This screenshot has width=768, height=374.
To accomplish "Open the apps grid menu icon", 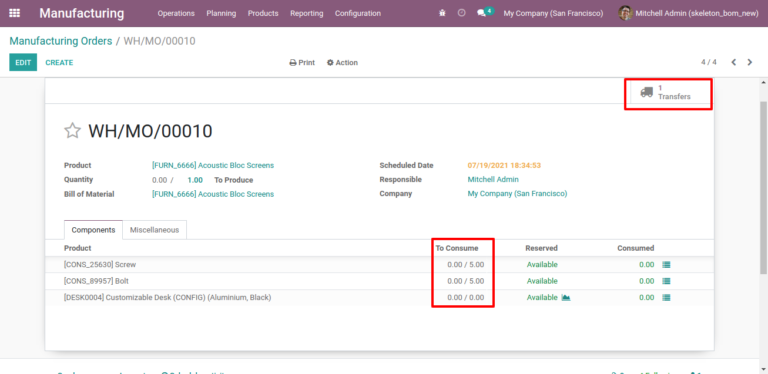I will (15, 13).
